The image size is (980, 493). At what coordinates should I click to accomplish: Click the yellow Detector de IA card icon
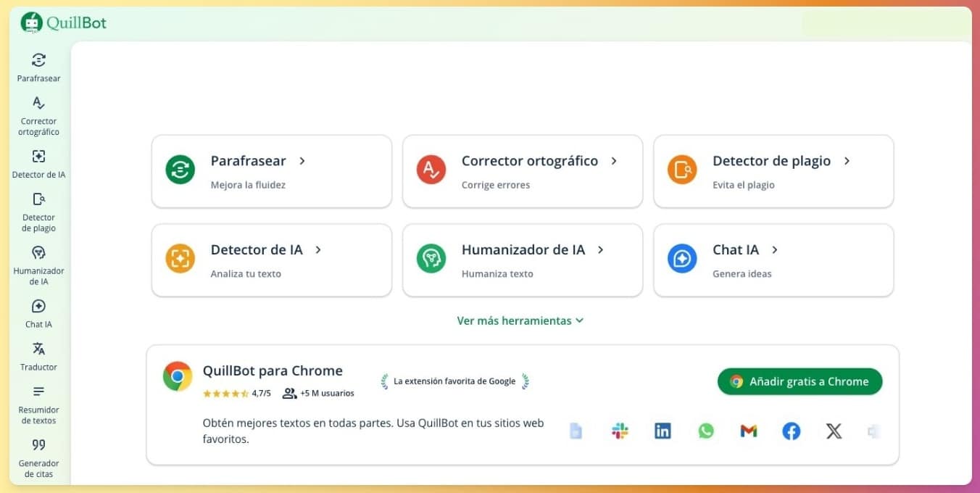180,259
